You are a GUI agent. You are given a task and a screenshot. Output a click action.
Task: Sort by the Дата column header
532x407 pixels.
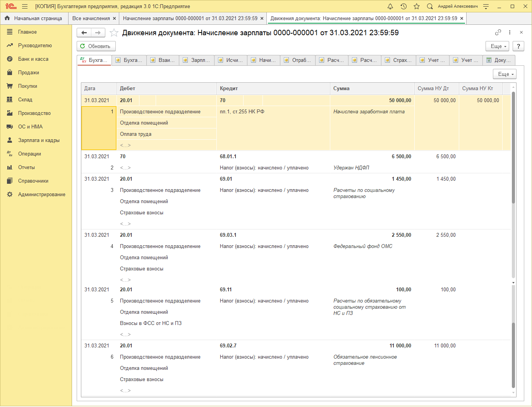[x=99, y=88]
